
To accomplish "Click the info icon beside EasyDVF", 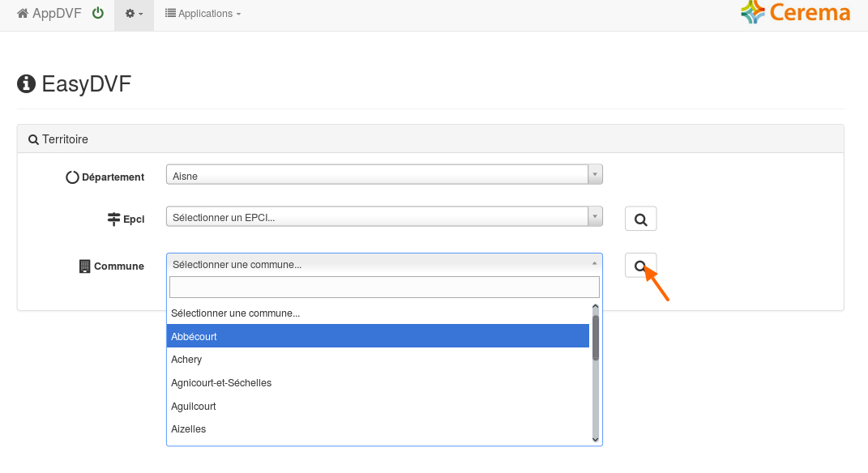I will (x=26, y=84).
